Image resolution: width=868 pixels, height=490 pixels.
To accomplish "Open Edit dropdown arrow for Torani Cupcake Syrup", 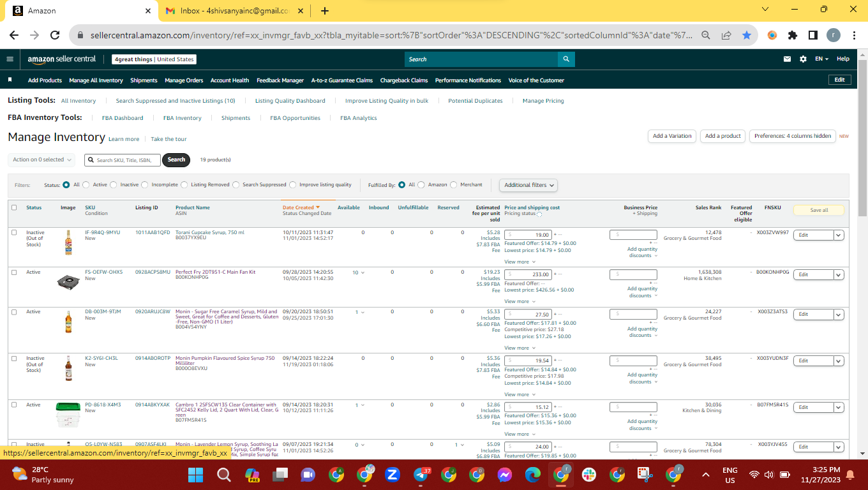I will (839, 235).
